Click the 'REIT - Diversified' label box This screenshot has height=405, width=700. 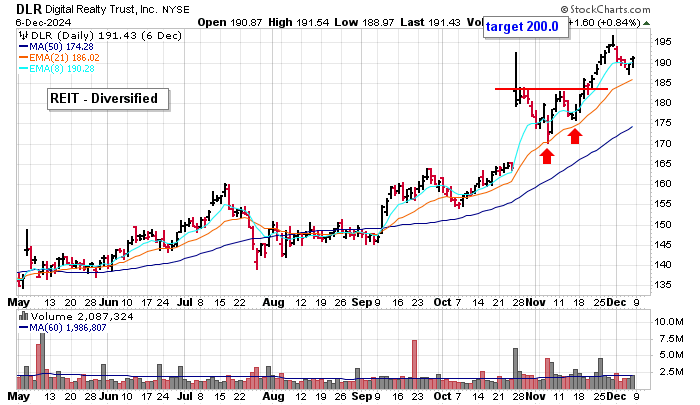[x=108, y=99]
